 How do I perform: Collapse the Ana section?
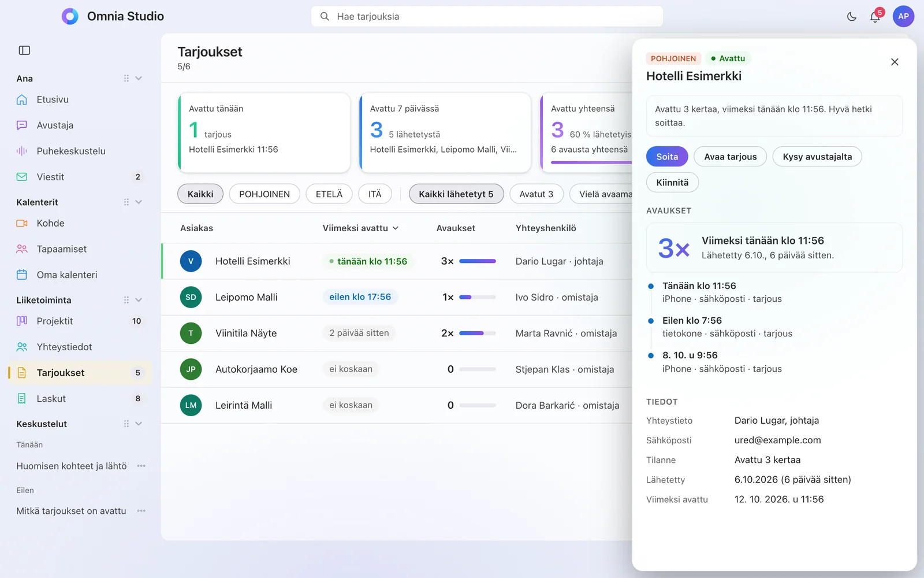(139, 78)
